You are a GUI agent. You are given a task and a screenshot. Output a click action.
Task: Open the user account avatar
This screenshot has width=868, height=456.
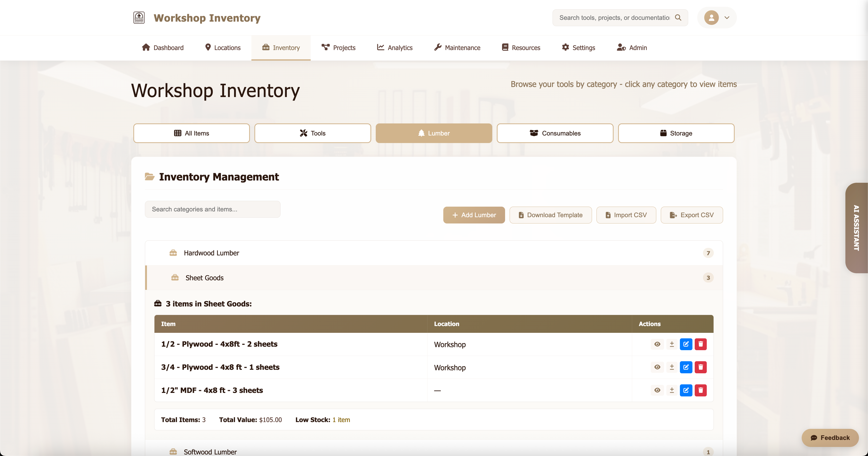pyautogui.click(x=711, y=18)
